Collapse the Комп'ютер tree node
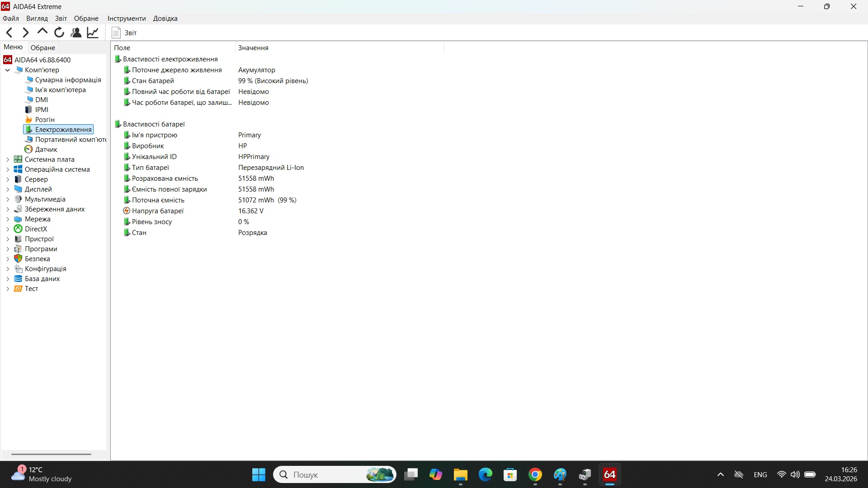868x488 pixels. click(7, 70)
